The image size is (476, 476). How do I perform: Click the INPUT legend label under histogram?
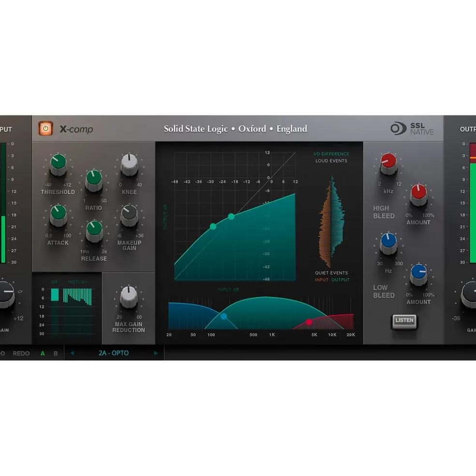click(x=322, y=280)
